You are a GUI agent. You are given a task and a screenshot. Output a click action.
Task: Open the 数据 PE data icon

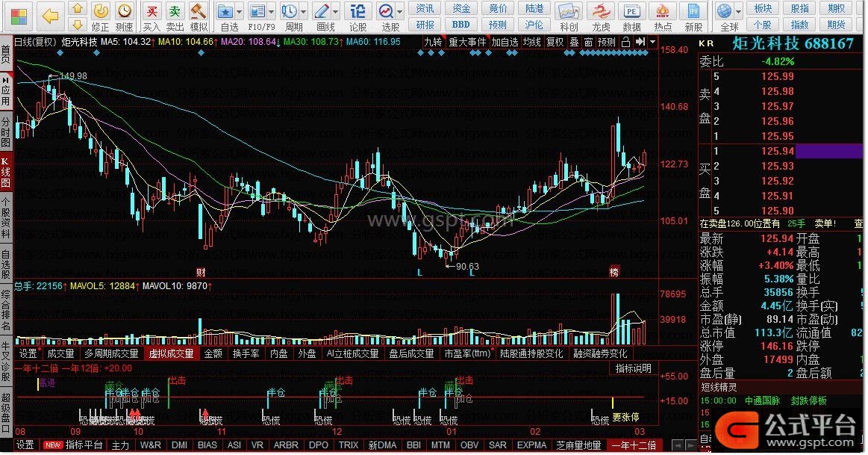[631, 11]
